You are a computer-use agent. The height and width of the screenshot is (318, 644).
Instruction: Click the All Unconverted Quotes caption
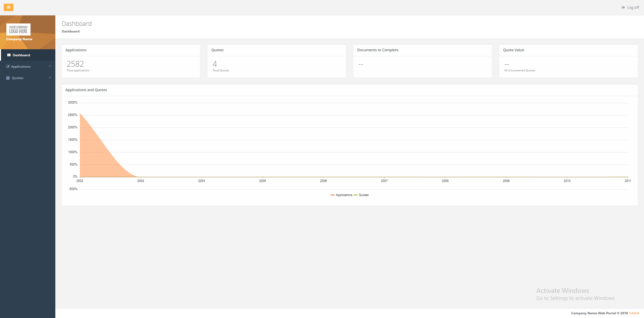(x=520, y=70)
